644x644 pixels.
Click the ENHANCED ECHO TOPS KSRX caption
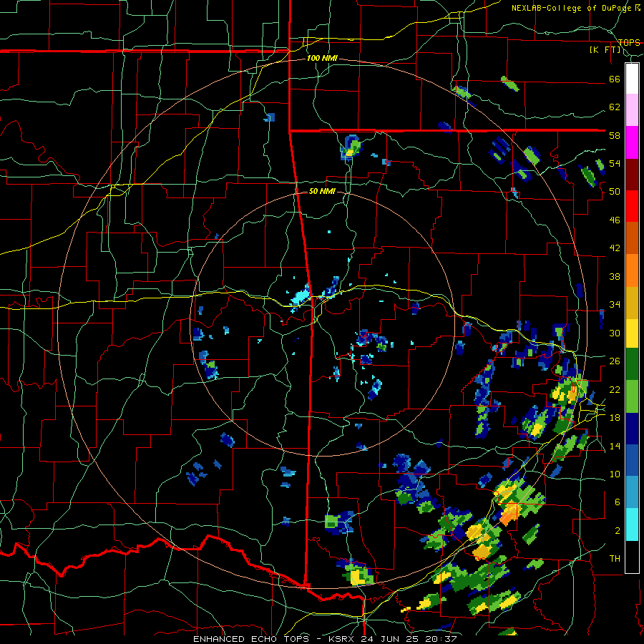pyautogui.click(x=324, y=639)
